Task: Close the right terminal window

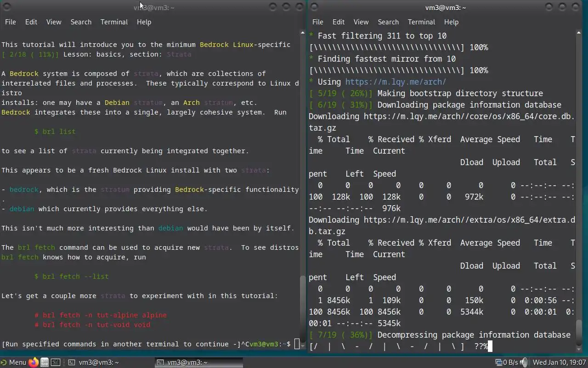Action: [576, 7]
